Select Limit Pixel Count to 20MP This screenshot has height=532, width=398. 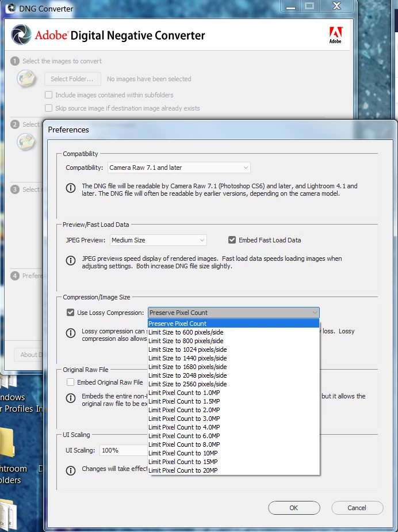tap(234, 470)
